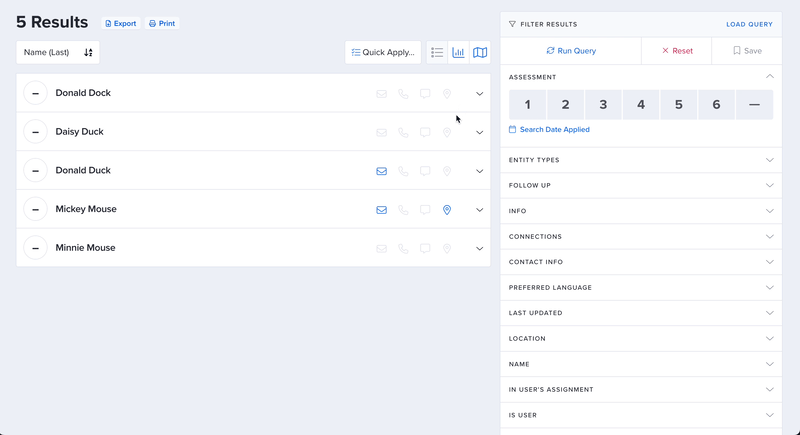Click the chat bubble icon for Mickey Mouse
The image size is (800, 435).
[x=425, y=210]
